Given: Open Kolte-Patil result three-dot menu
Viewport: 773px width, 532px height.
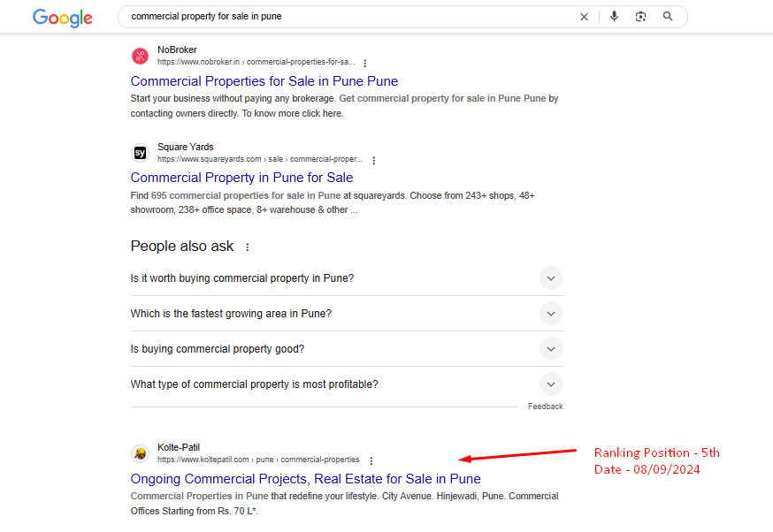Looking at the screenshot, I should click(x=371, y=460).
